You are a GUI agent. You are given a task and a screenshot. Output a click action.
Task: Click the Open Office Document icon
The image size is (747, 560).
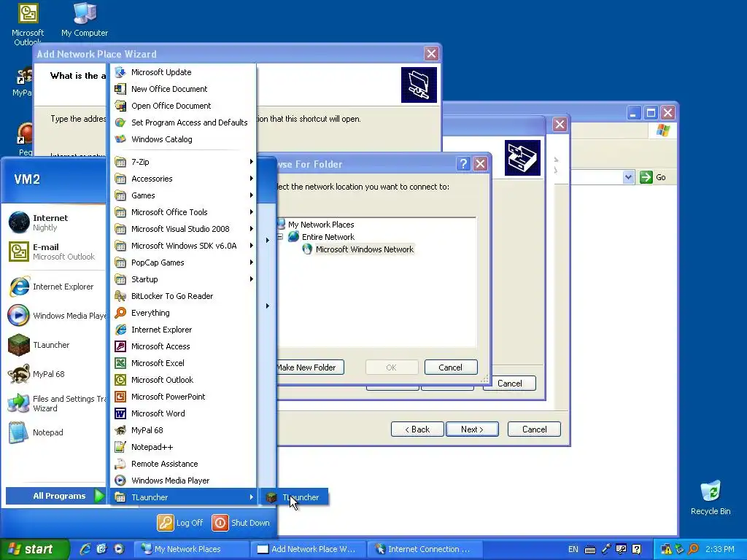tap(120, 106)
